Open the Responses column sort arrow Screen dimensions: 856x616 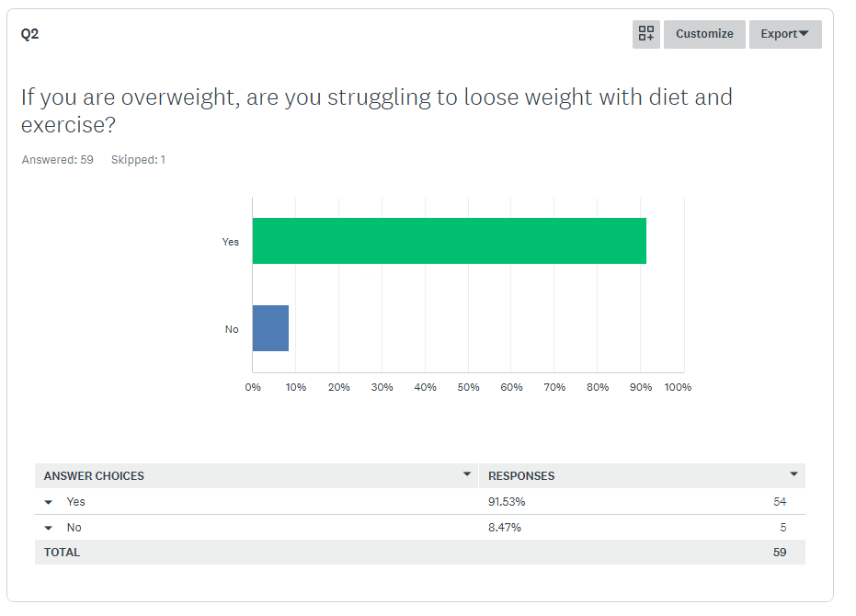[x=793, y=474]
